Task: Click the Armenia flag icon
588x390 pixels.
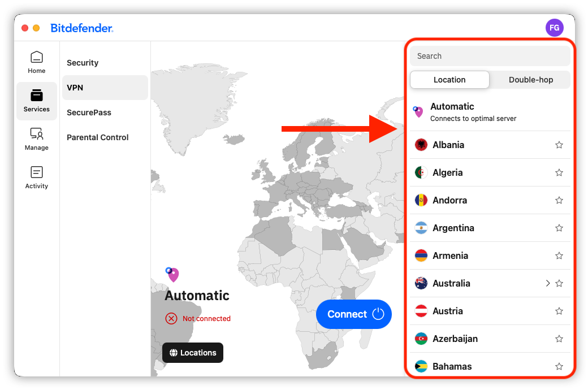Action: (x=421, y=255)
